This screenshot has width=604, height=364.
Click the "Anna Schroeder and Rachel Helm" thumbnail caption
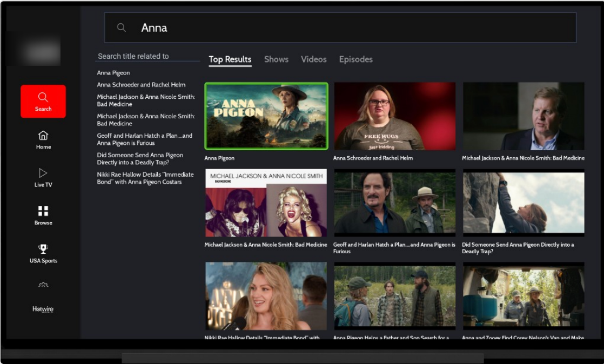pyautogui.click(x=373, y=158)
